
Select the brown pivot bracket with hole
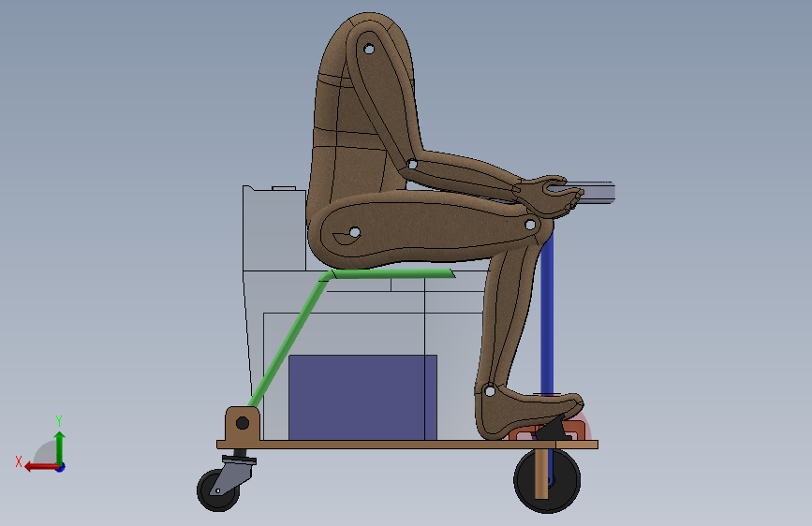[x=242, y=423]
